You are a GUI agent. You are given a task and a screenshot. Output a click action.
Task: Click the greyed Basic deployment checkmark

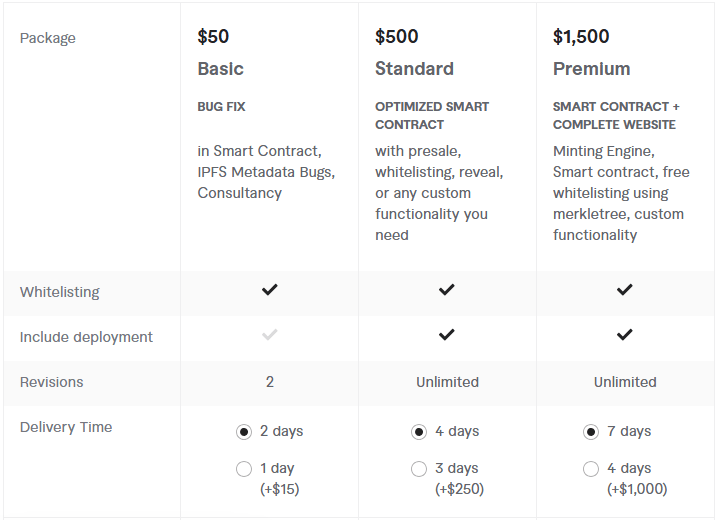click(269, 335)
